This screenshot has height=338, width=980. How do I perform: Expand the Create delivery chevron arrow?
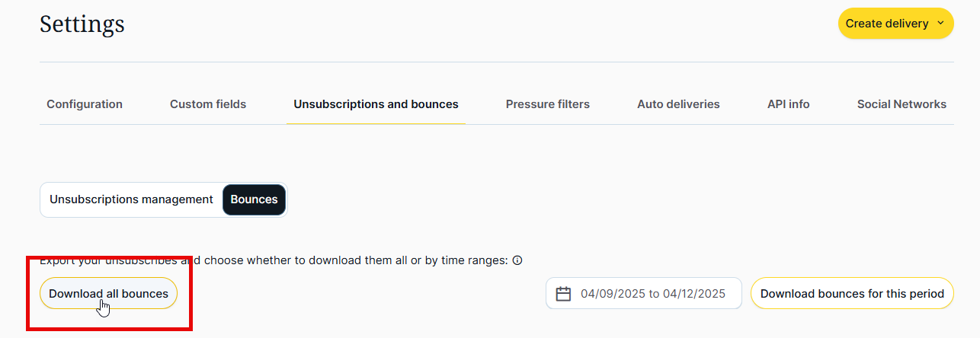[x=940, y=24]
